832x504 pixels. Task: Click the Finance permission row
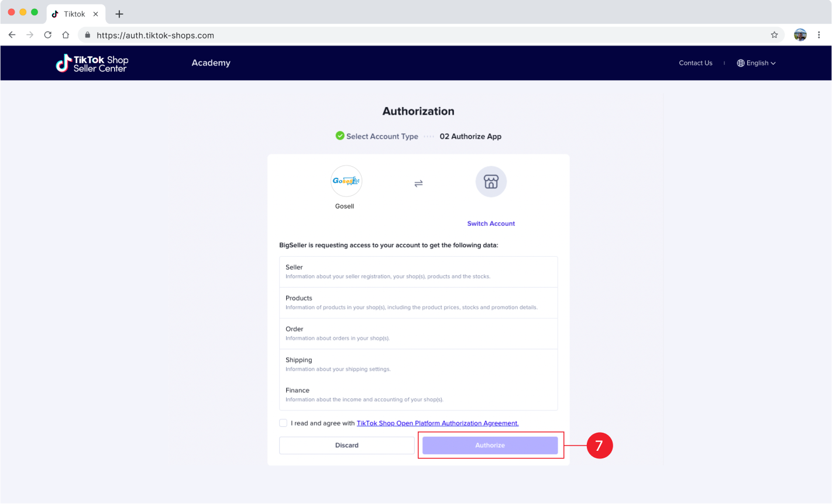[x=418, y=395]
